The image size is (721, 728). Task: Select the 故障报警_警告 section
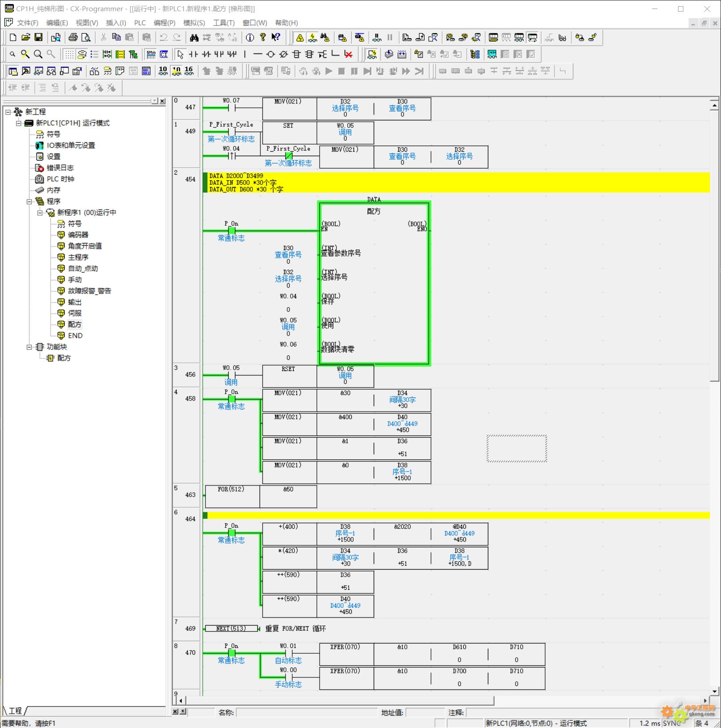(90, 291)
